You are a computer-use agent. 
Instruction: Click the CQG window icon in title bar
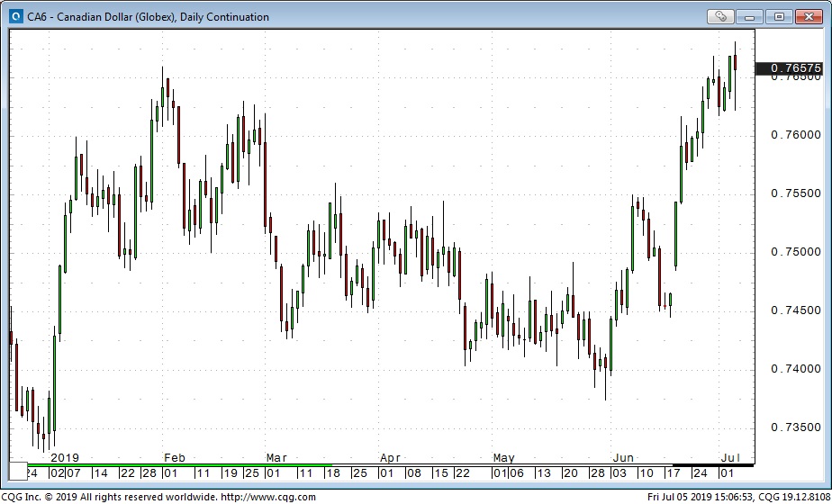[17, 16]
